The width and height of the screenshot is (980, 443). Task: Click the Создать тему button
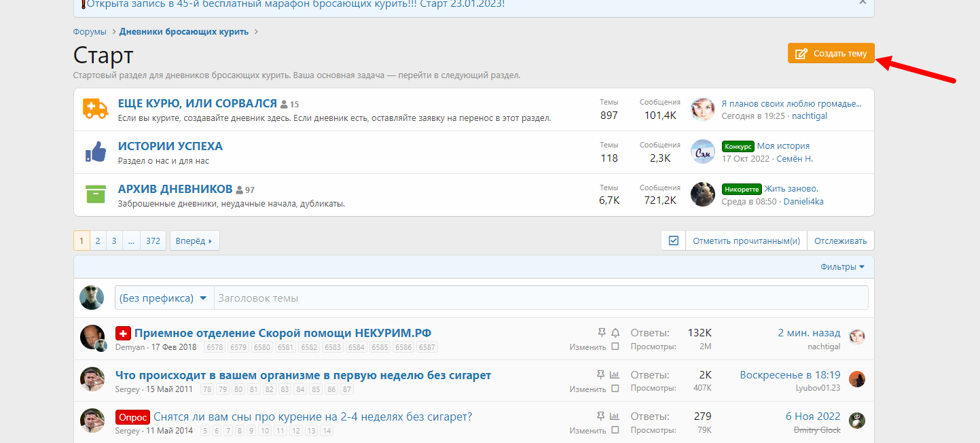click(x=831, y=54)
